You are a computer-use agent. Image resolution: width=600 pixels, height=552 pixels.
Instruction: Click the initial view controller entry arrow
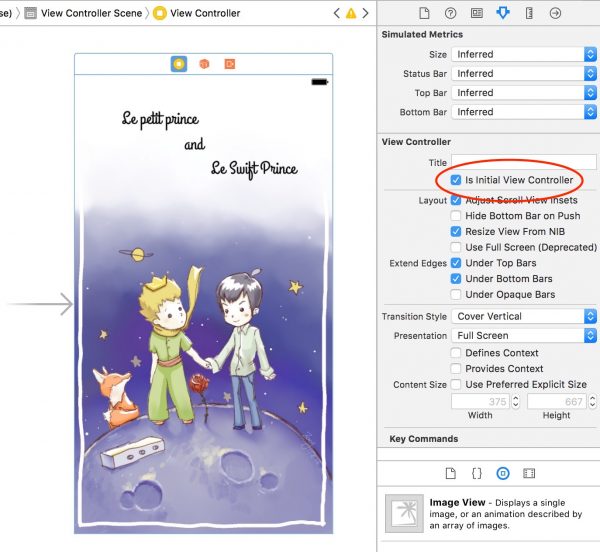click(x=40, y=304)
